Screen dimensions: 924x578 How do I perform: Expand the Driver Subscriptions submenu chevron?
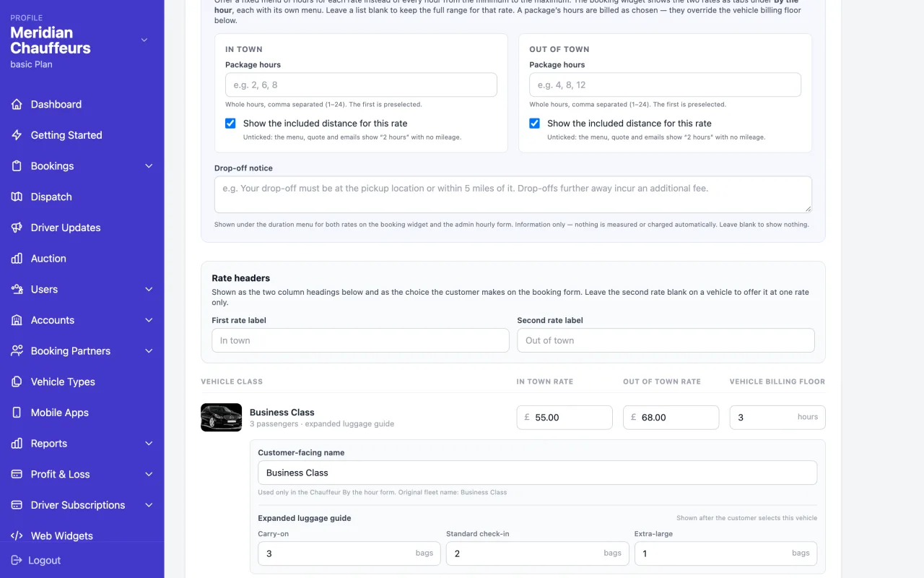point(149,505)
